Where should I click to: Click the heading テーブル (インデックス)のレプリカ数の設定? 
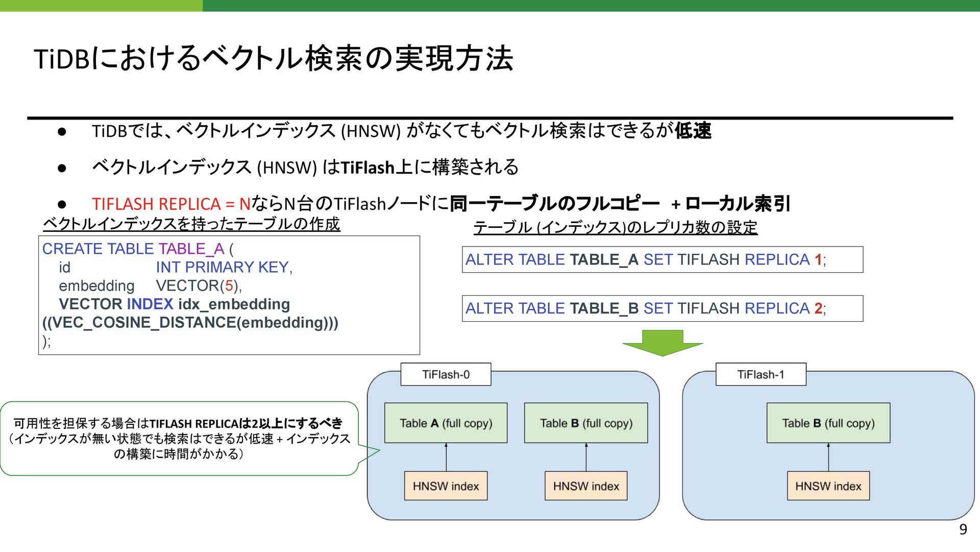615,227
